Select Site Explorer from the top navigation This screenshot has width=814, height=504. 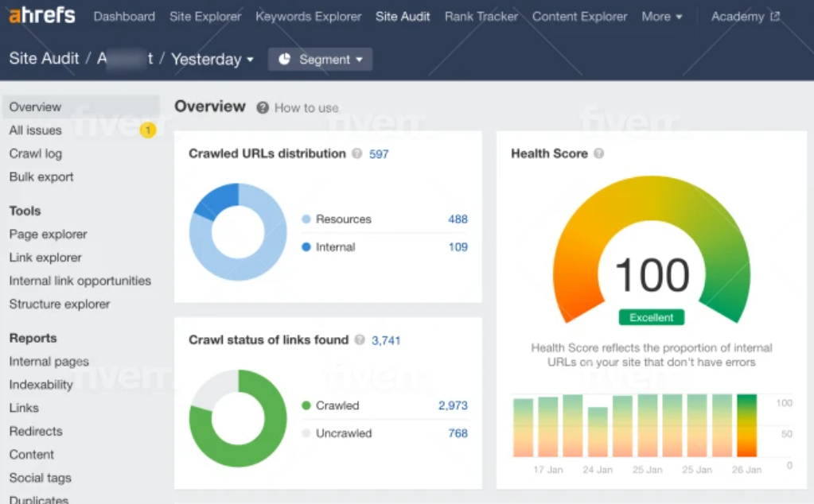(x=204, y=16)
